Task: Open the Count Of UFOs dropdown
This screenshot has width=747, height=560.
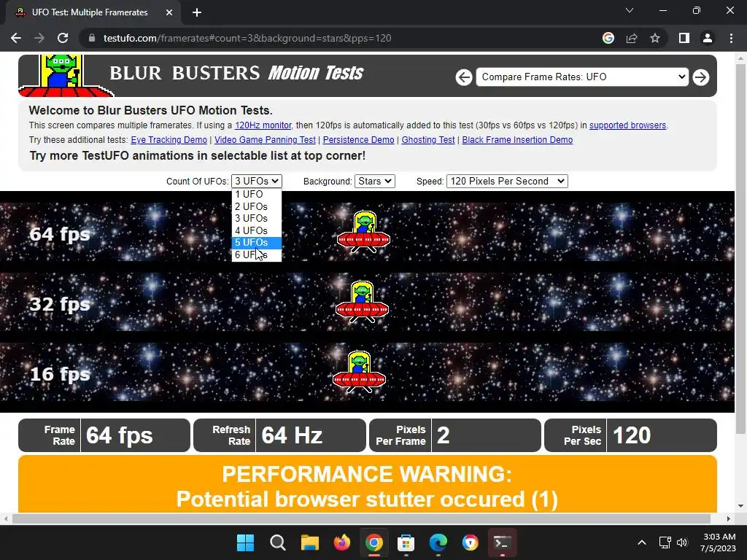Action: click(256, 181)
